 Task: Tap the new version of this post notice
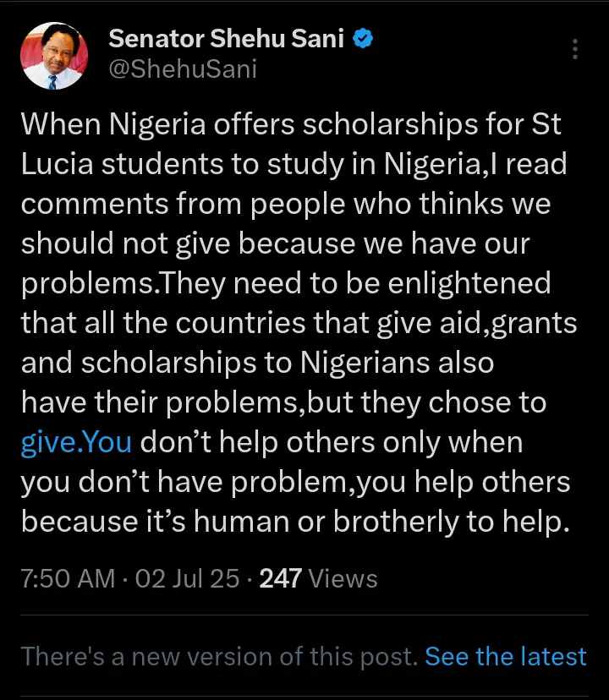click(x=218, y=657)
